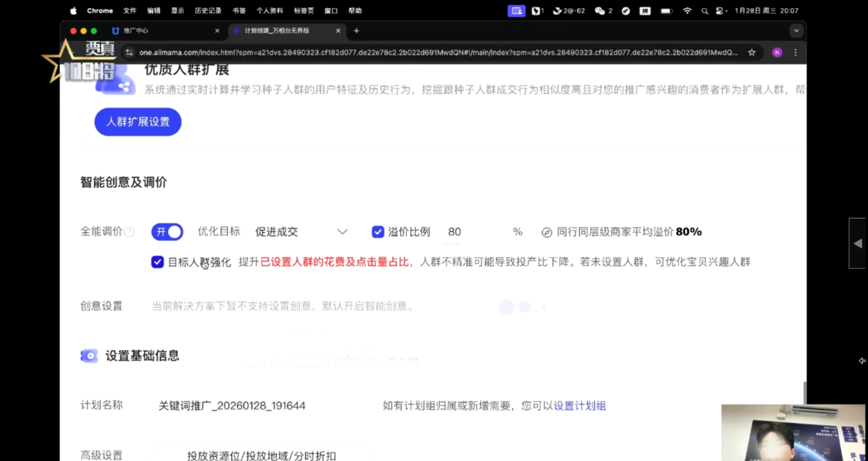Click the site info icon before URL

pyautogui.click(x=129, y=53)
